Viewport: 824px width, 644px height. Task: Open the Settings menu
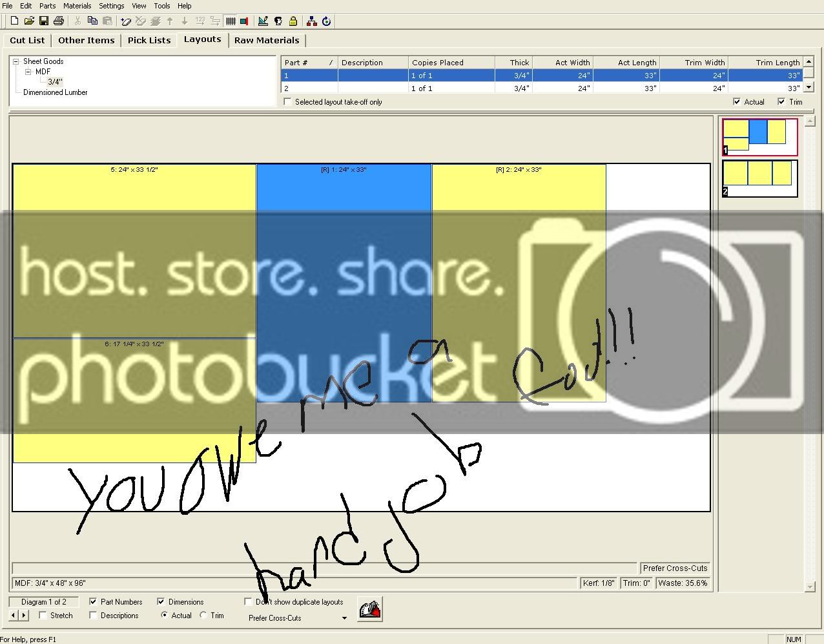point(111,6)
